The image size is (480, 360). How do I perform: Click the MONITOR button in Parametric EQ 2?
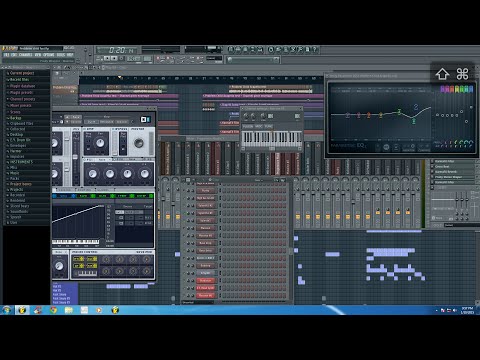pos(408,149)
